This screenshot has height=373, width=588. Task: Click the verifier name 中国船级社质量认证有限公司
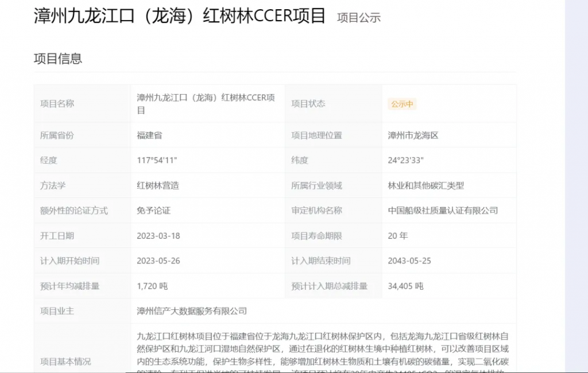click(x=443, y=211)
